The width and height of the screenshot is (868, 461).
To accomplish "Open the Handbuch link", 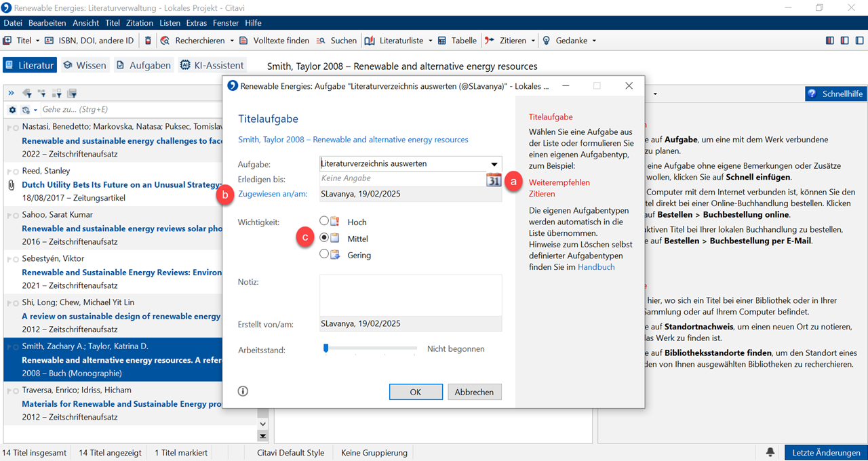I will coord(596,267).
